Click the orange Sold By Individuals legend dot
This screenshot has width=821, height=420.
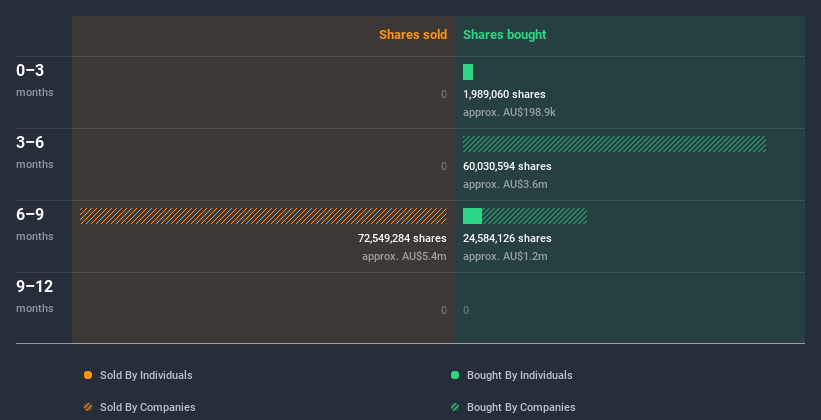(x=88, y=375)
